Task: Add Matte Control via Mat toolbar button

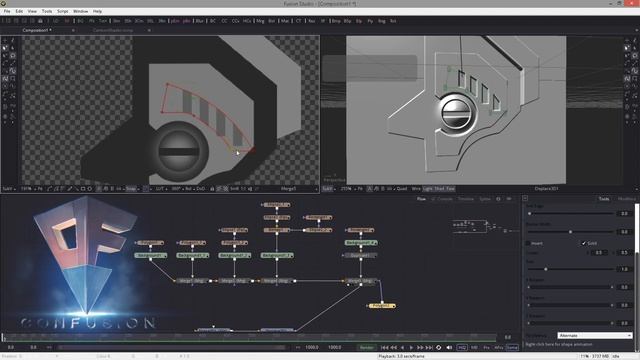Action: [285, 21]
